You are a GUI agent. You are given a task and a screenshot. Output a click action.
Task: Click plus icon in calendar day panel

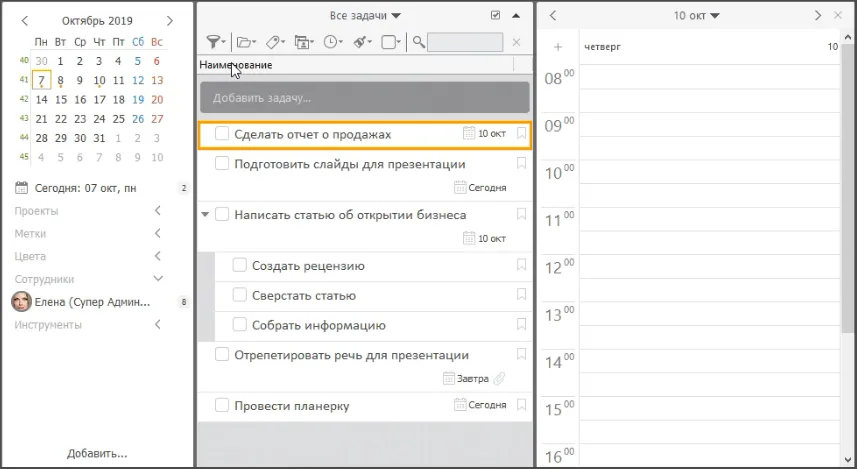pos(558,47)
